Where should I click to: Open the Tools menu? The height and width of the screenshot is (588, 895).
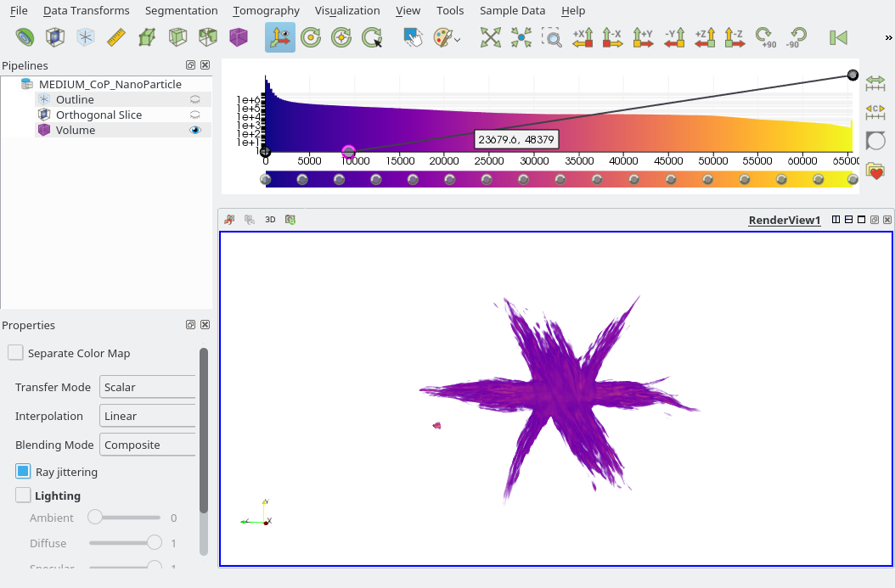450,11
